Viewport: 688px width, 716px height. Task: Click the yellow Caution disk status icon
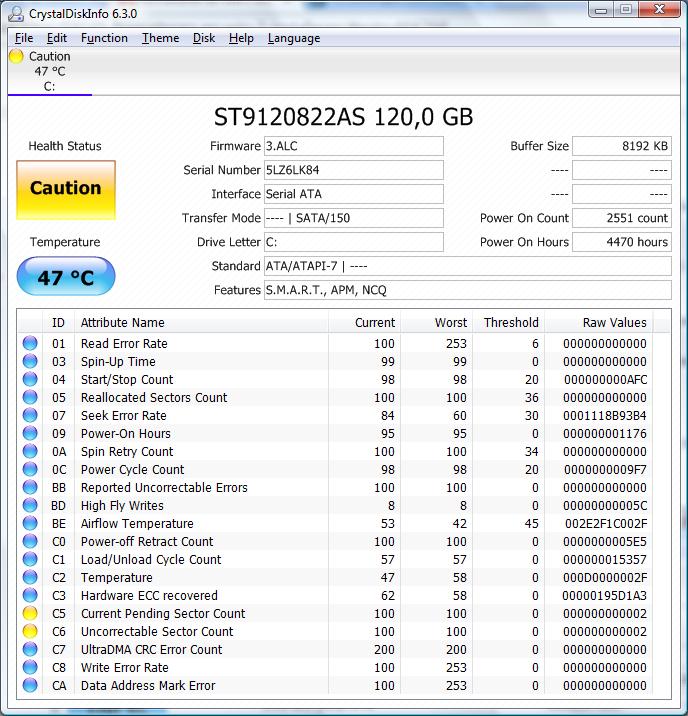(16, 56)
